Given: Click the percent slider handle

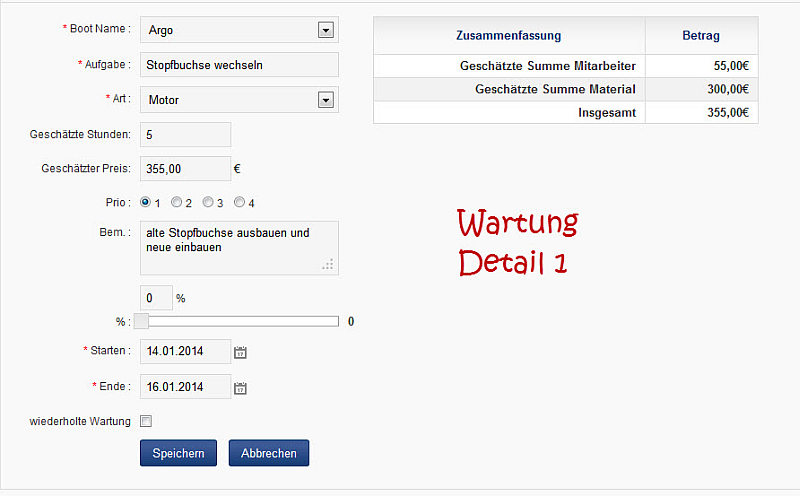Looking at the screenshot, I should coord(141,321).
